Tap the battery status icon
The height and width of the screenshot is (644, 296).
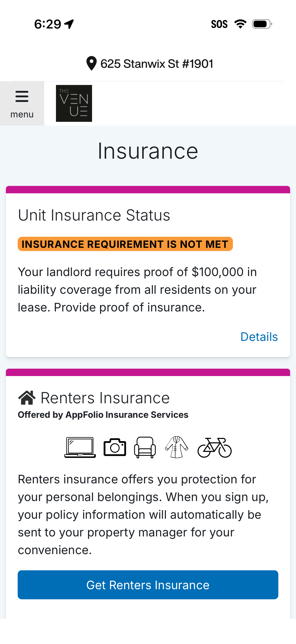262,24
